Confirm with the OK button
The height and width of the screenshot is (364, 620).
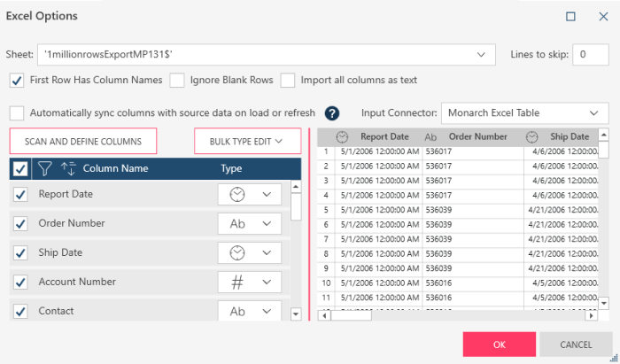500,345
